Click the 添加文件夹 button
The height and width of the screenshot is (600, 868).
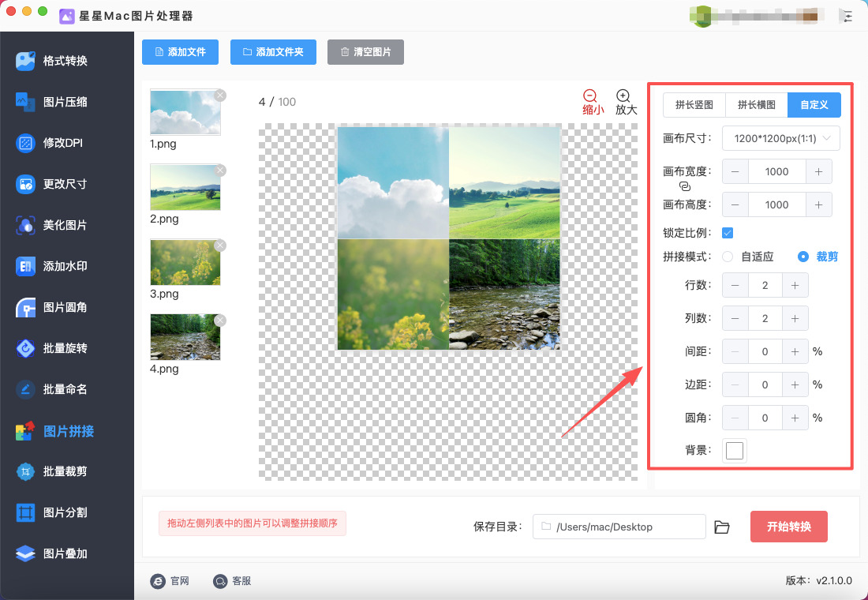point(273,52)
